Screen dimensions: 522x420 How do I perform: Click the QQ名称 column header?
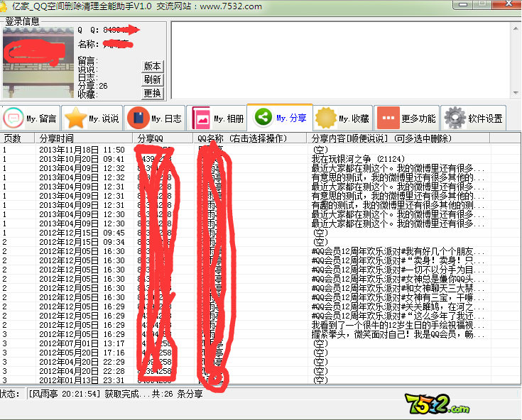(x=250, y=138)
